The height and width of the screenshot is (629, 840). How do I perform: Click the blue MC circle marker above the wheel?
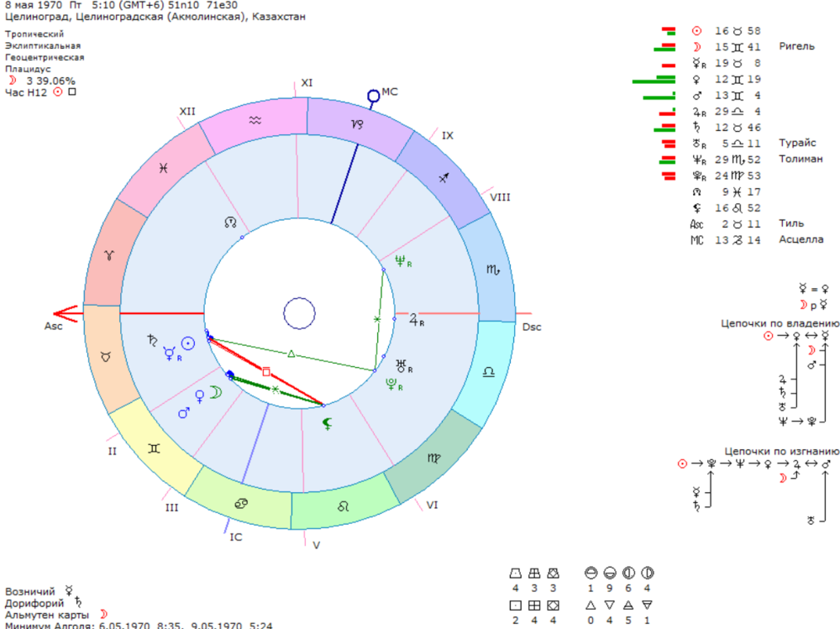pos(374,97)
